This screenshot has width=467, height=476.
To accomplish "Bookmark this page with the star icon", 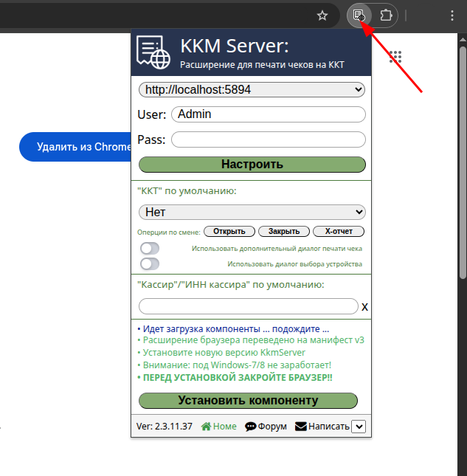I will [322, 15].
